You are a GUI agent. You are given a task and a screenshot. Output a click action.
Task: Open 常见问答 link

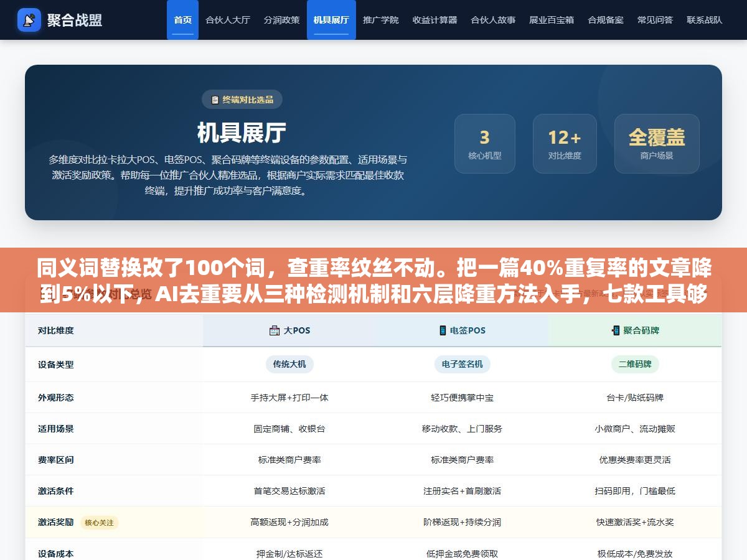pyautogui.click(x=655, y=20)
